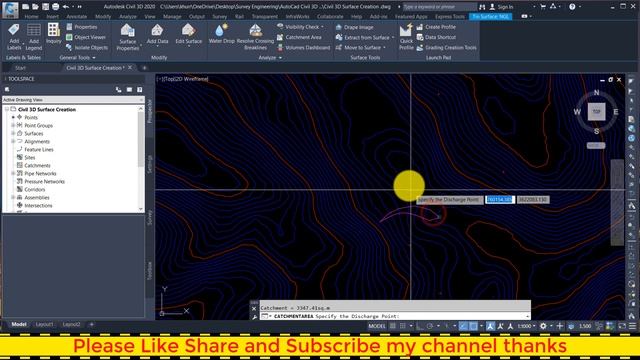Image resolution: width=640 pixels, height=360 pixels.
Task: Switch to the Tin Surface: NGL tab
Action: tap(491, 16)
